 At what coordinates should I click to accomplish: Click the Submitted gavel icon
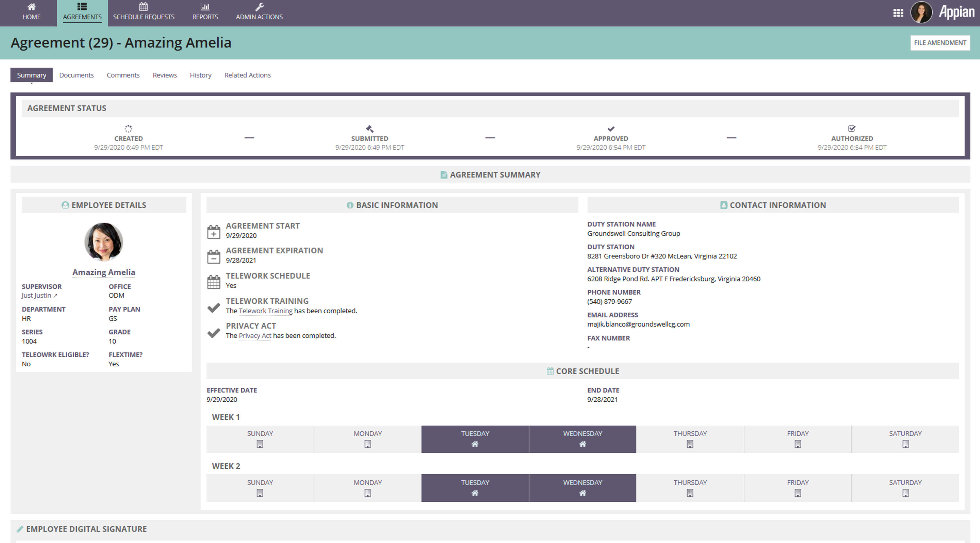click(x=369, y=129)
